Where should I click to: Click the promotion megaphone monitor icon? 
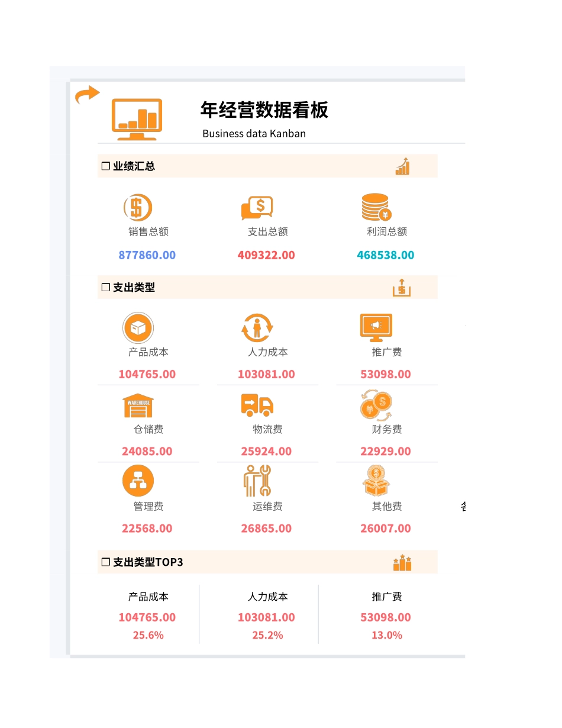coord(376,327)
